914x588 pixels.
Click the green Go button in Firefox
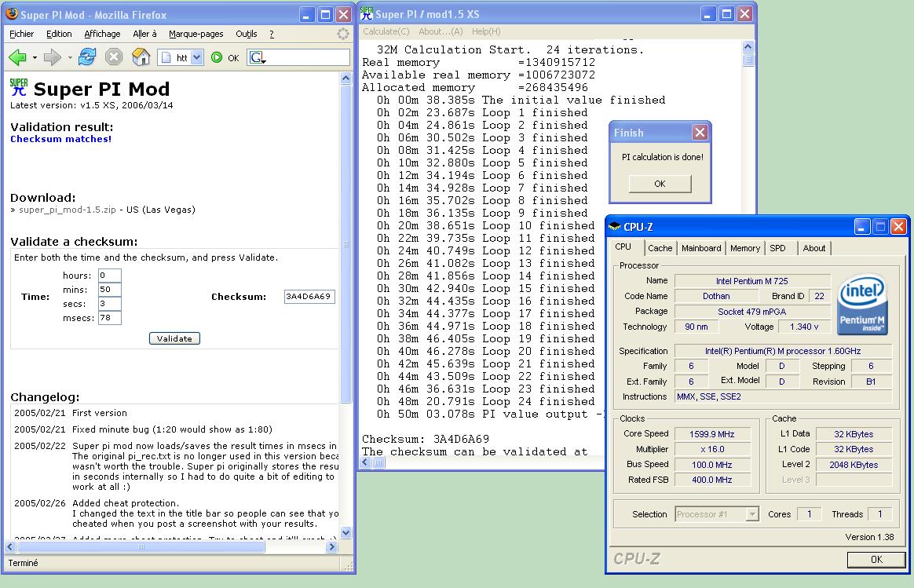pos(217,57)
